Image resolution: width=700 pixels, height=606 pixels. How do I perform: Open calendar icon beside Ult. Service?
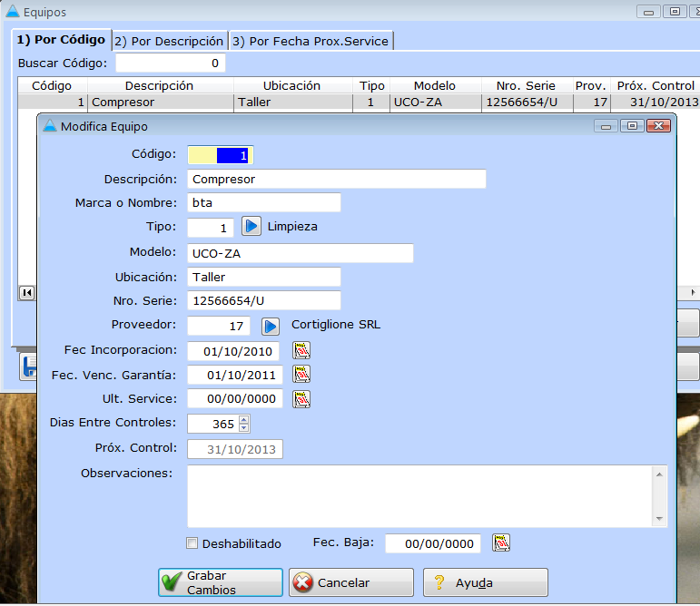tap(301, 399)
